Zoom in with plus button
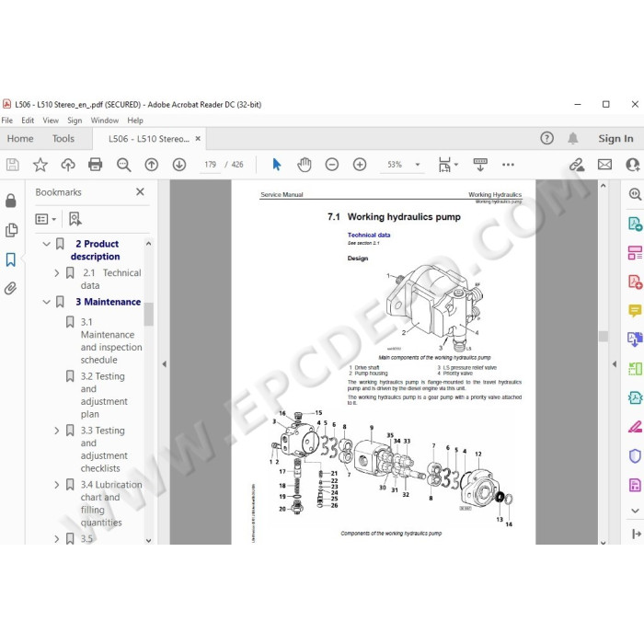 click(360, 165)
